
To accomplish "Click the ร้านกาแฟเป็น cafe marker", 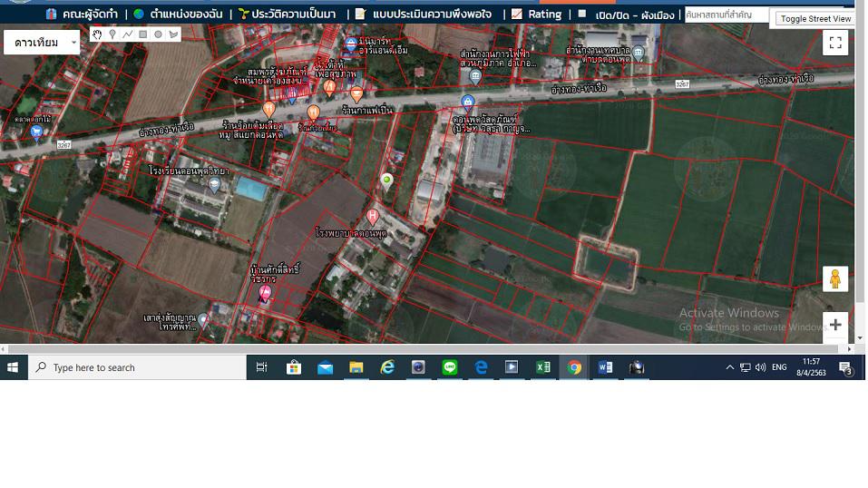I will (x=356, y=94).
